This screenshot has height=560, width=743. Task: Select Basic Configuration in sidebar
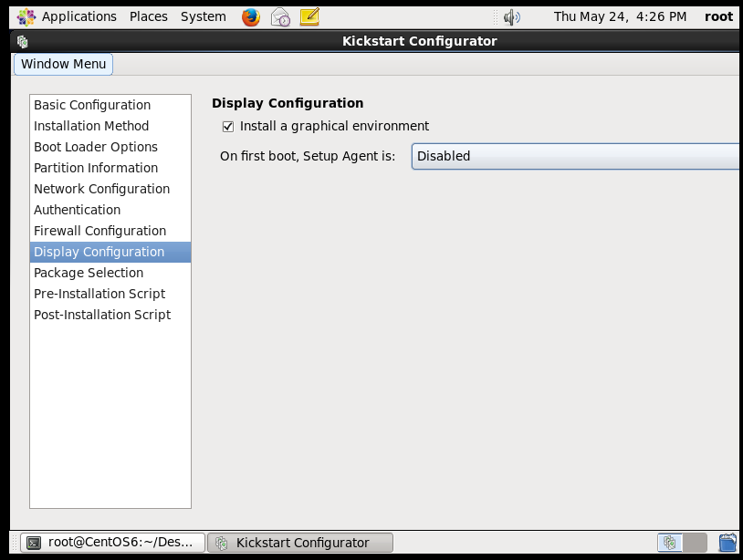[110, 105]
